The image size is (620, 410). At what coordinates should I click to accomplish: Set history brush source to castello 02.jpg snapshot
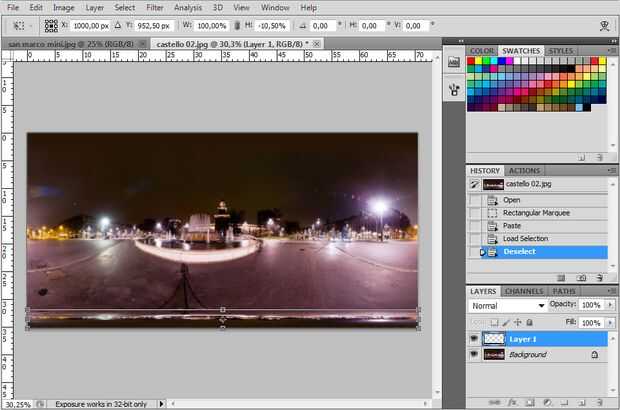[x=474, y=184]
